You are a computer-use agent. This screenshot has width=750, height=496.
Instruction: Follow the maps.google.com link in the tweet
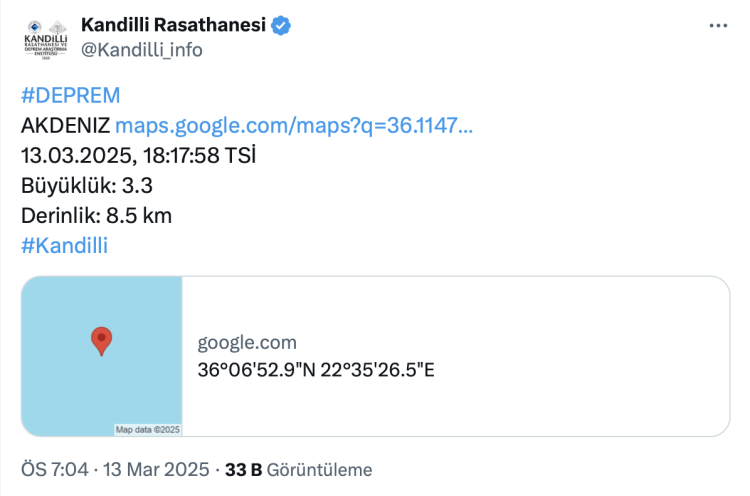[x=294, y=126]
